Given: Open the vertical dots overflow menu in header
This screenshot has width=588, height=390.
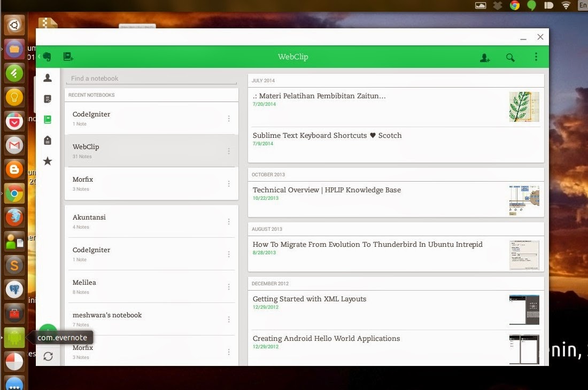Looking at the screenshot, I should (x=536, y=57).
